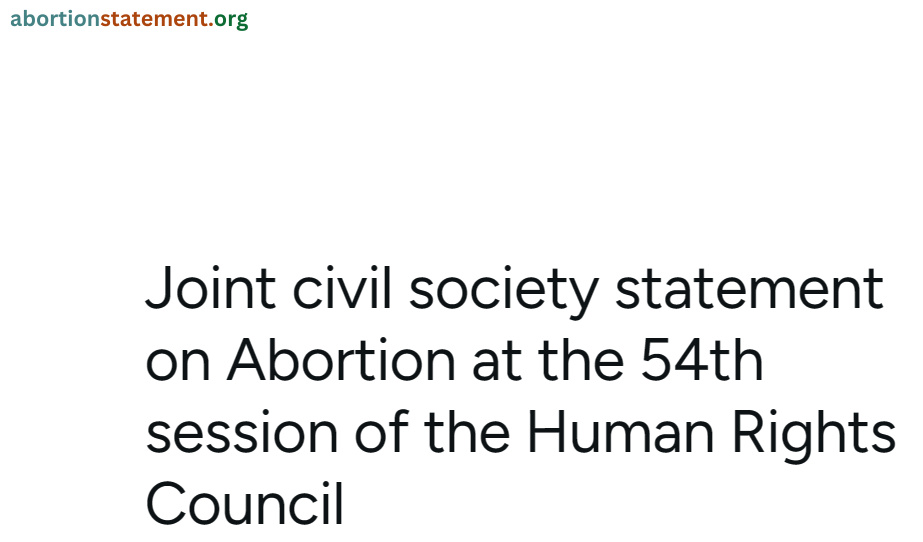The height and width of the screenshot is (542, 923).
Task: Click "the" before "Human" in the heading
Action: click(x=467, y=431)
